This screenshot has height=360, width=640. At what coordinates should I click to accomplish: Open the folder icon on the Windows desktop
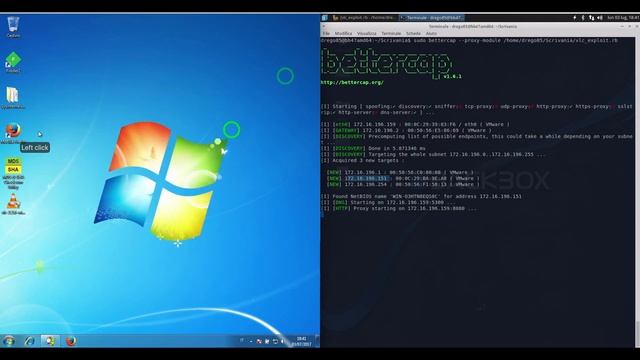13,98
